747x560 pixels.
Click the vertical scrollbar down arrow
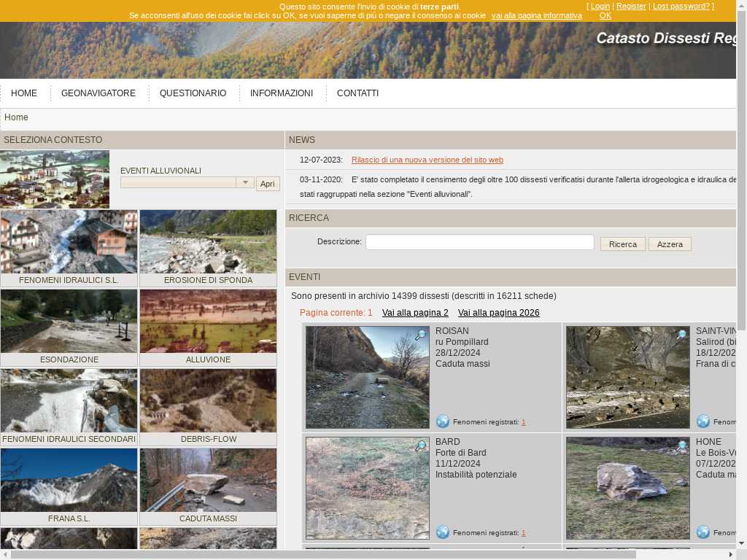[742, 544]
